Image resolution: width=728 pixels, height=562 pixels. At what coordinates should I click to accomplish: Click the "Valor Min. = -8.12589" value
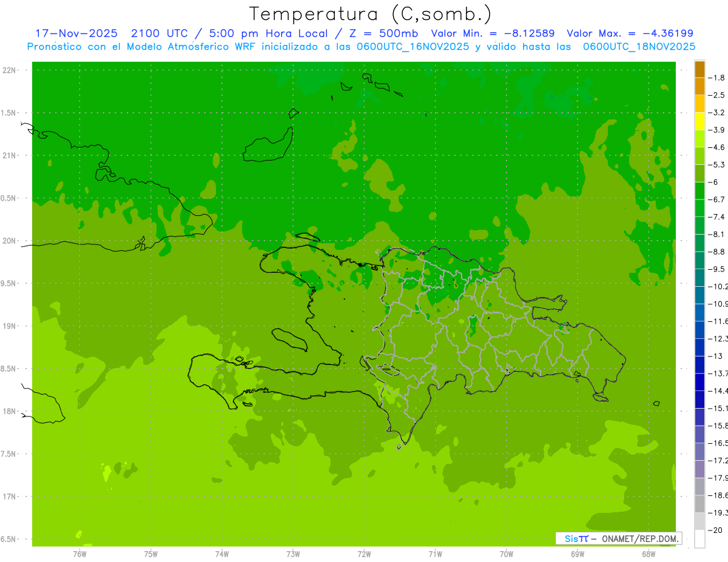(x=493, y=33)
